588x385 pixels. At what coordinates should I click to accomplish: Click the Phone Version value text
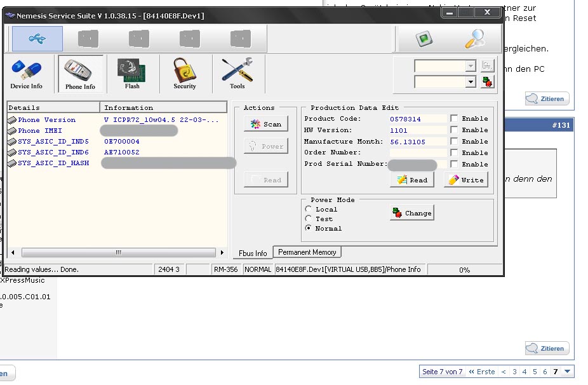pyautogui.click(x=161, y=119)
